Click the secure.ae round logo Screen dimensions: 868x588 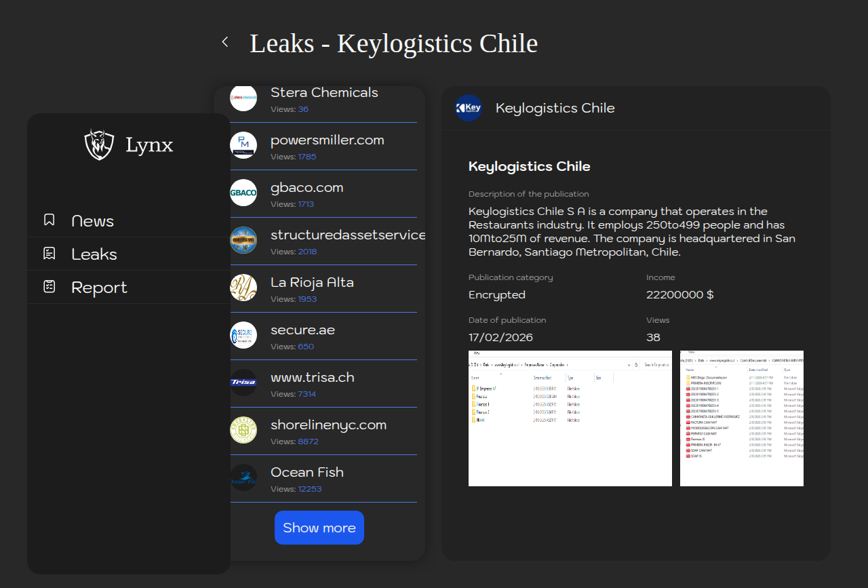point(243,335)
